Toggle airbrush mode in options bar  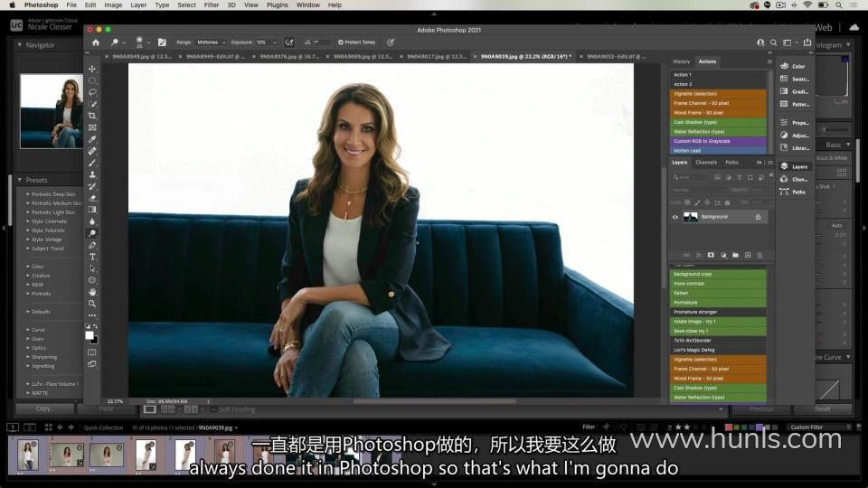pyautogui.click(x=289, y=42)
